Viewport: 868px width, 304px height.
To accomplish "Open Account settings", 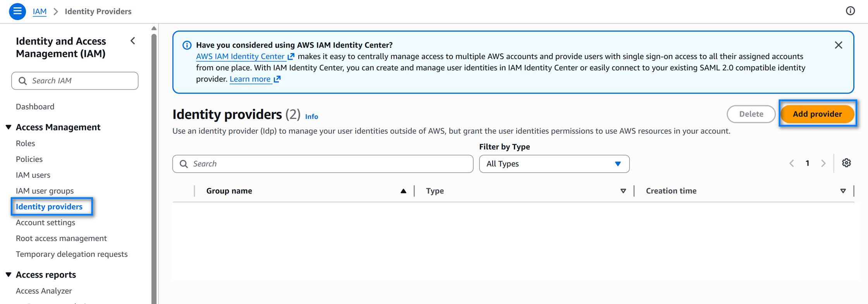I will 45,223.
